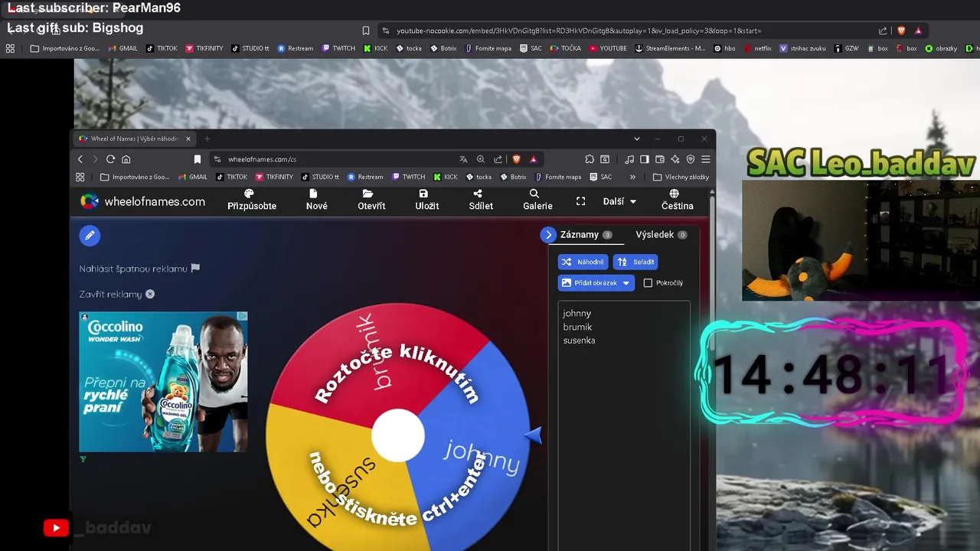
Task: Shuffle entries with Náhodní button
Action: [583, 262]
